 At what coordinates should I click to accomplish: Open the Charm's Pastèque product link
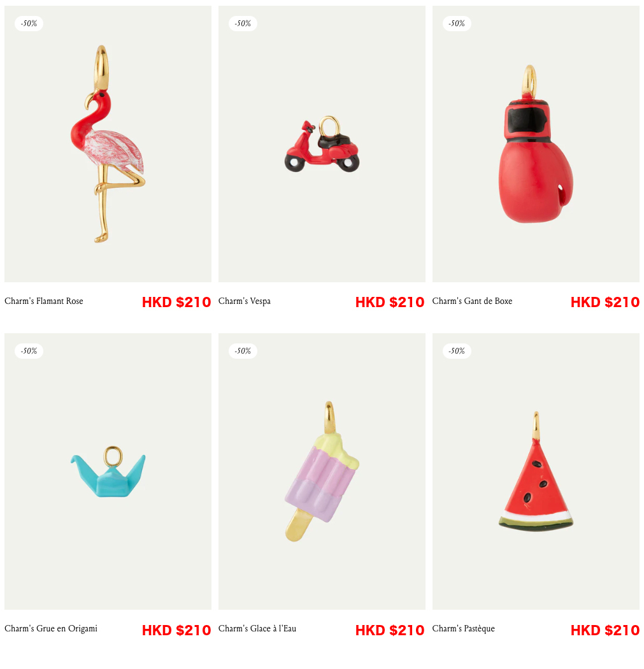(464, 629)
